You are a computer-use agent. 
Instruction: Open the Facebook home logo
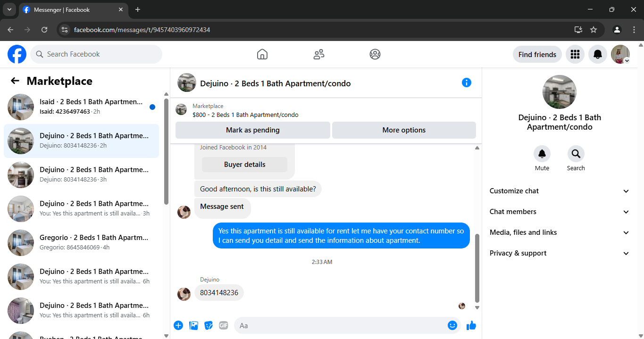click(x=17, y=54)
